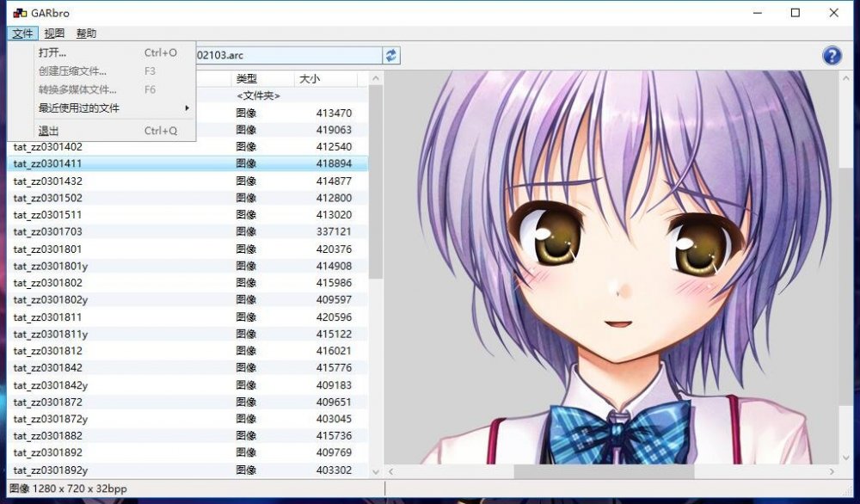Viewport: 860px width, 504px height.
Task: Open the blue help question mark icon
Action: click(832, 55)
